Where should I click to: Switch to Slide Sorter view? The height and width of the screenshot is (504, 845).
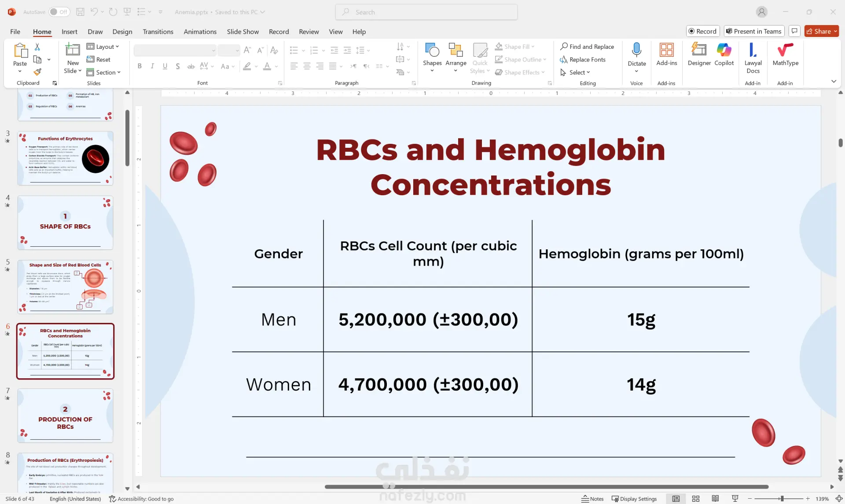pos(696,499)
